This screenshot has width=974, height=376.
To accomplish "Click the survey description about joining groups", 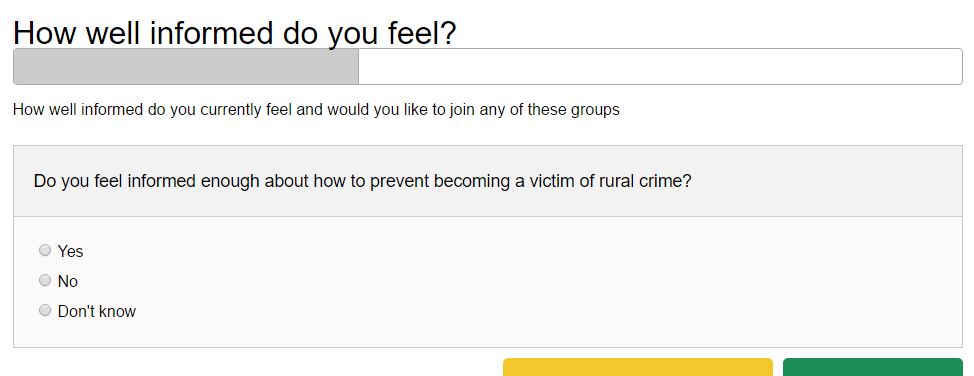I will [316, 110].
